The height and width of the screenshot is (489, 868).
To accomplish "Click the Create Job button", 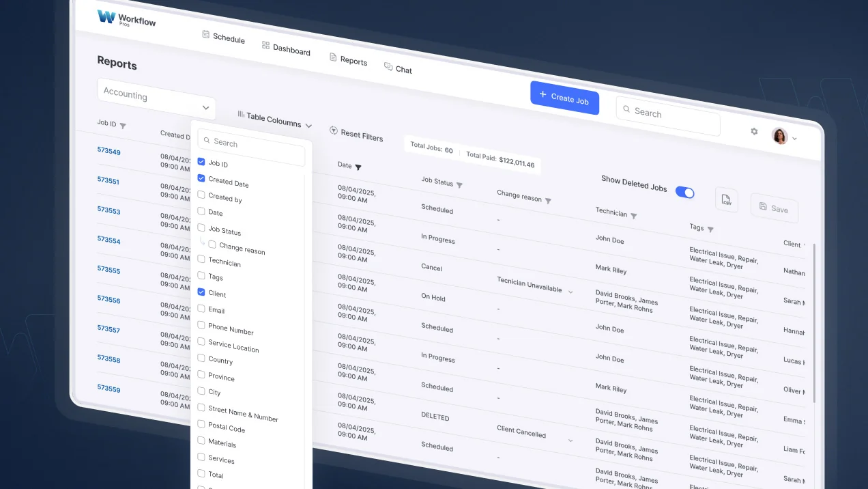I will [x=564, y=98].
